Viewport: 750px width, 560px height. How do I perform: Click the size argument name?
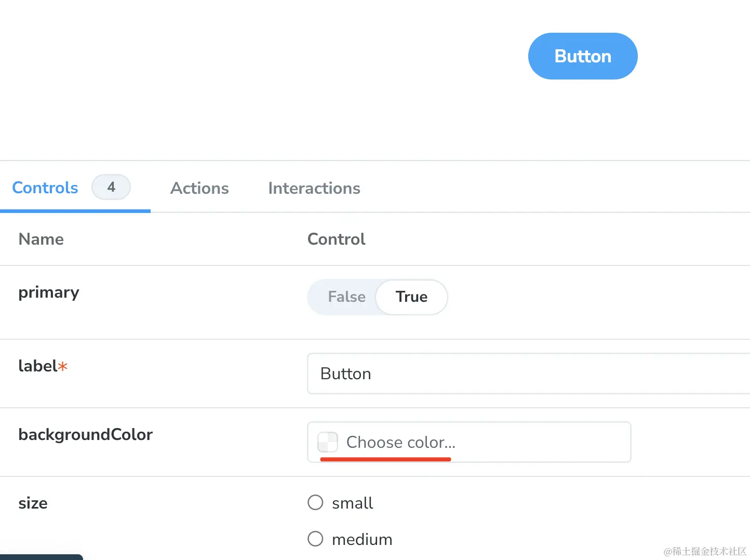pos(33,503)
